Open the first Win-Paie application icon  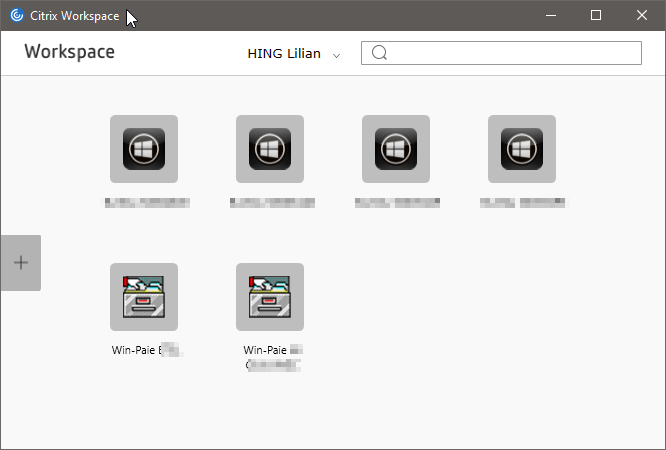click(x=143, y=297)
